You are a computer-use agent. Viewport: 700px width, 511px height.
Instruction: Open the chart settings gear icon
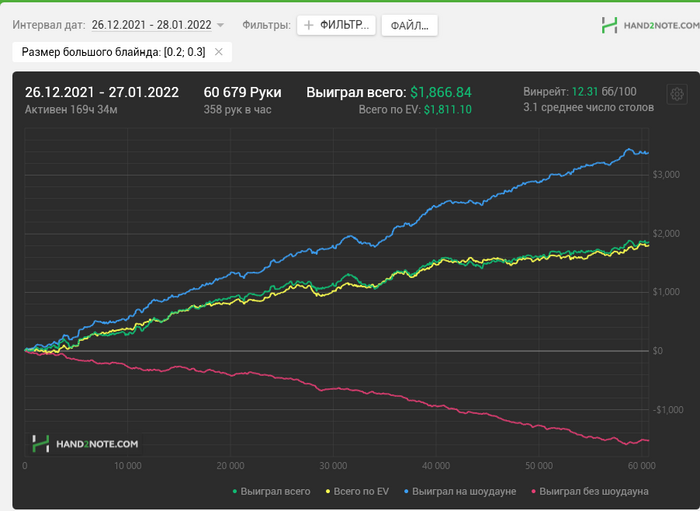[x=677, y=94]
